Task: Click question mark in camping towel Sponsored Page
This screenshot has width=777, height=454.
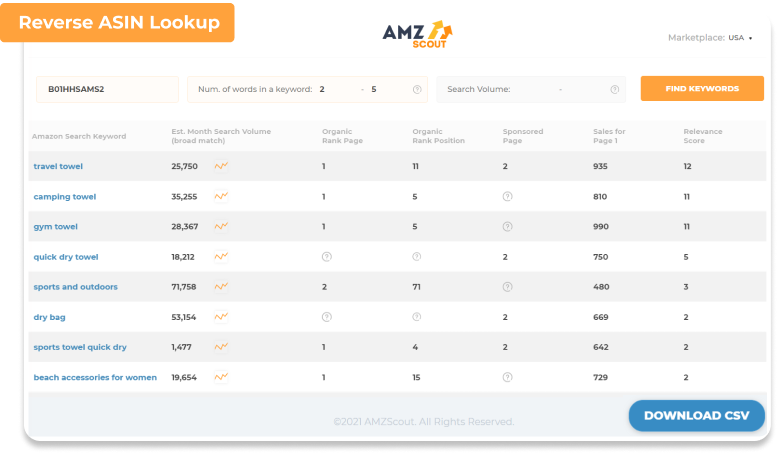Action: point(507,197)
